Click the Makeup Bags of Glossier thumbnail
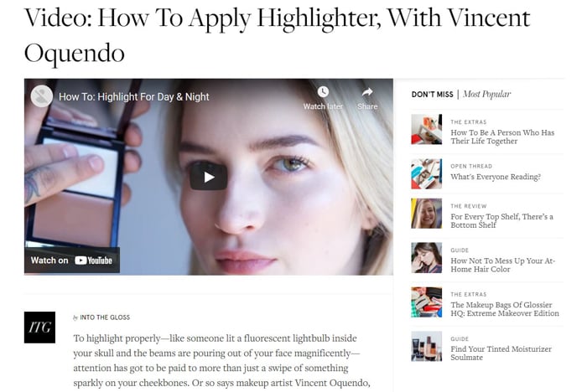Image resolution: width=587 pixels, height=392 pixels. click(426, 302)
